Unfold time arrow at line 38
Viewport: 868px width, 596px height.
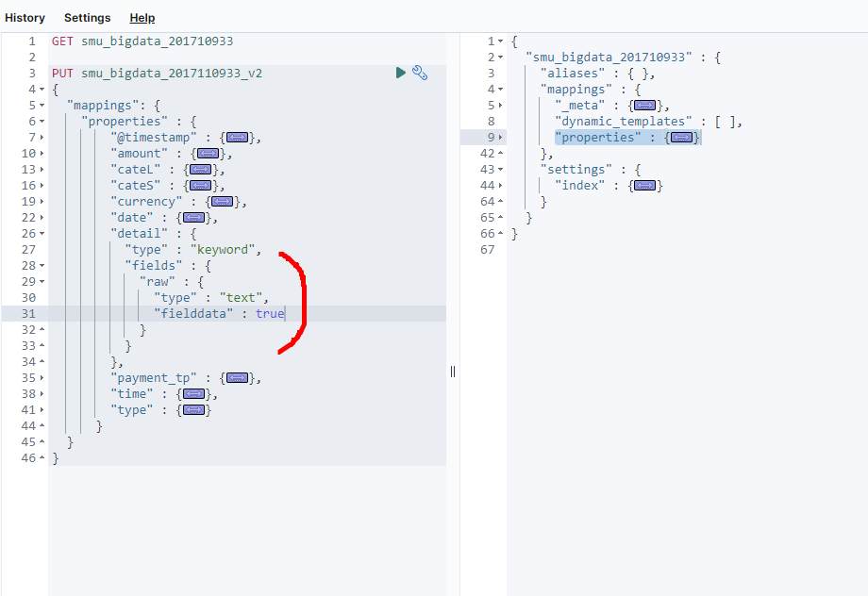[x=42, y=393]
